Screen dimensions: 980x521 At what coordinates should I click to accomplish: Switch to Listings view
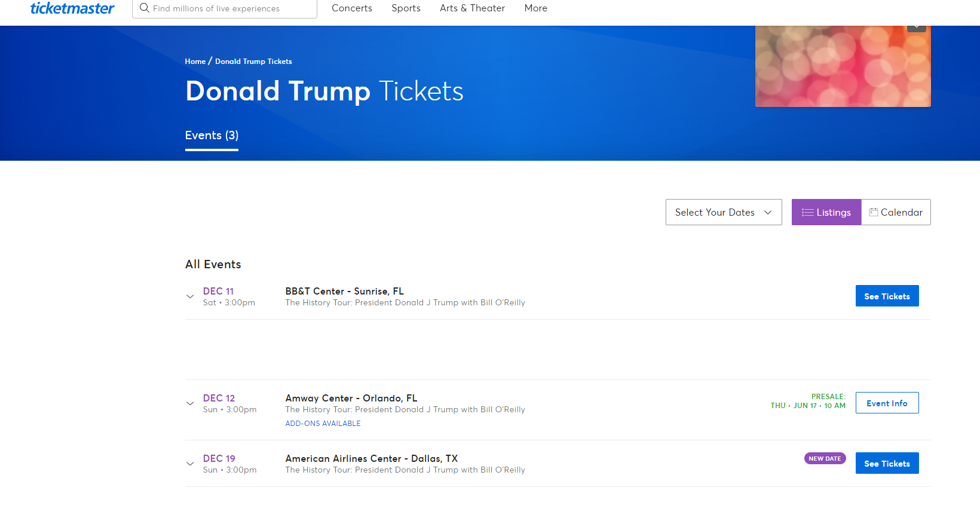(826, 212)
